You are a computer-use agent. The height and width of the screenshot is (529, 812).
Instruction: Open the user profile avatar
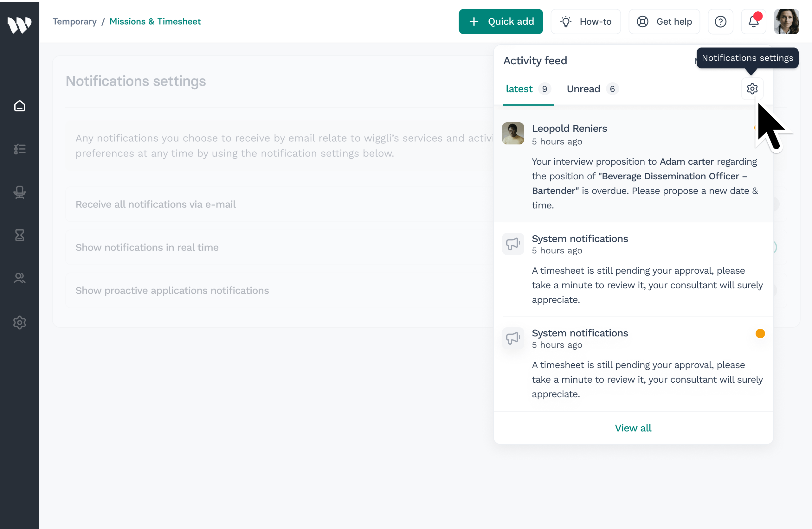[x=786, y=22]
